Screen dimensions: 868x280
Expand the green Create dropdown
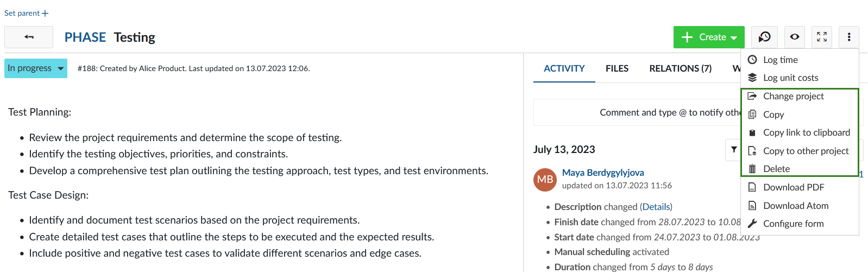coord(709,37)
